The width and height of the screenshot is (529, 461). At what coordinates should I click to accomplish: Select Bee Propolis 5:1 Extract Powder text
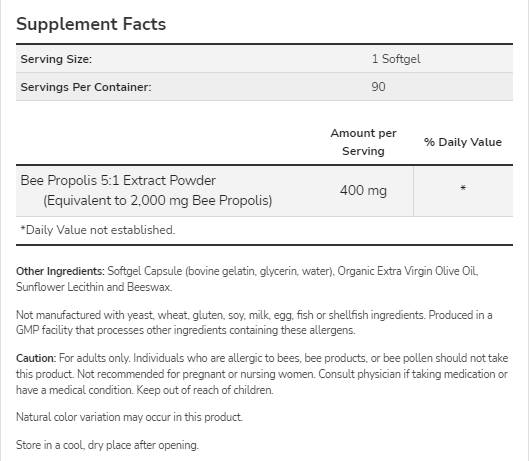(118, 181)
